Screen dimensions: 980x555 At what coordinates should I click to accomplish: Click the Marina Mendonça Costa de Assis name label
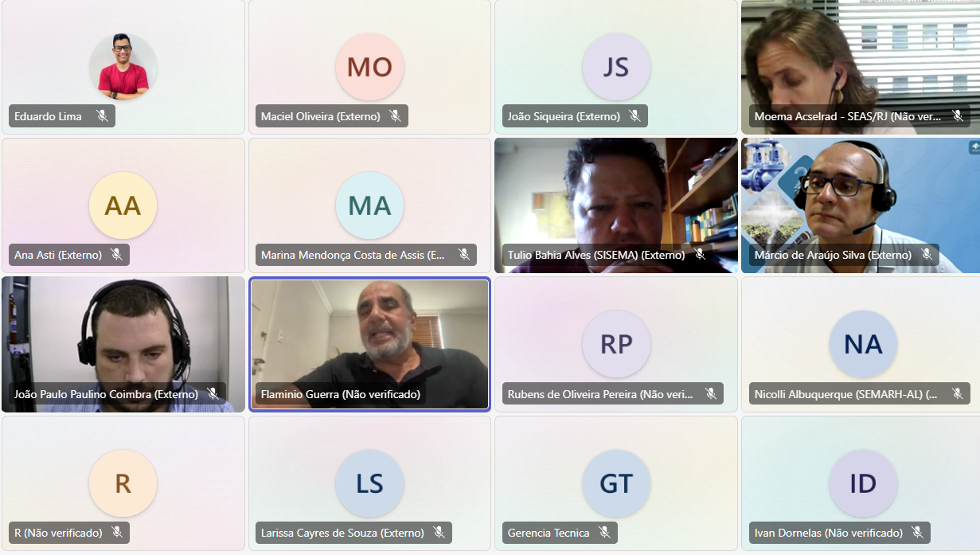(x=353, y=256)
